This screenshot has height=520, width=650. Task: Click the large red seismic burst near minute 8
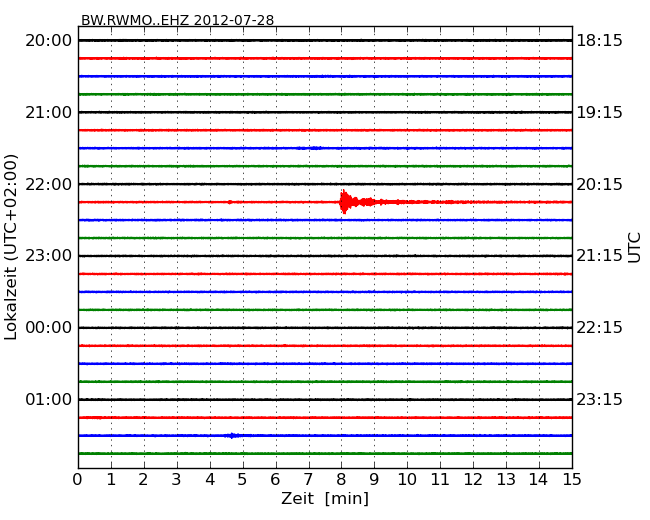(357, 202)
